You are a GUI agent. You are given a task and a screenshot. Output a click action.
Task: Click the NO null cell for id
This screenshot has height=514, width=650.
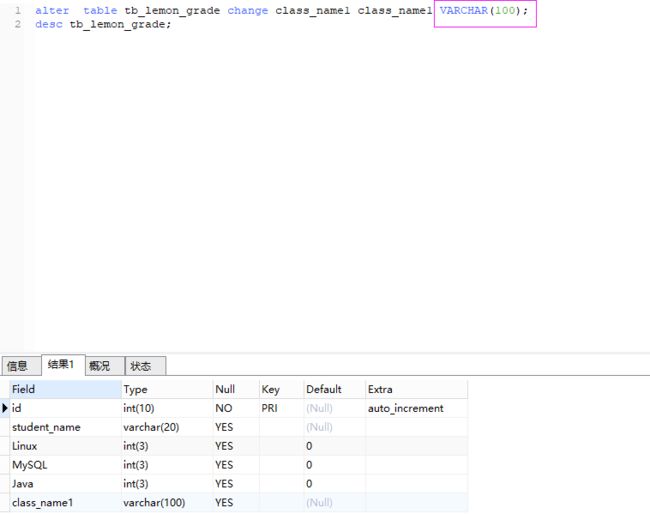(x=236, y=408)
